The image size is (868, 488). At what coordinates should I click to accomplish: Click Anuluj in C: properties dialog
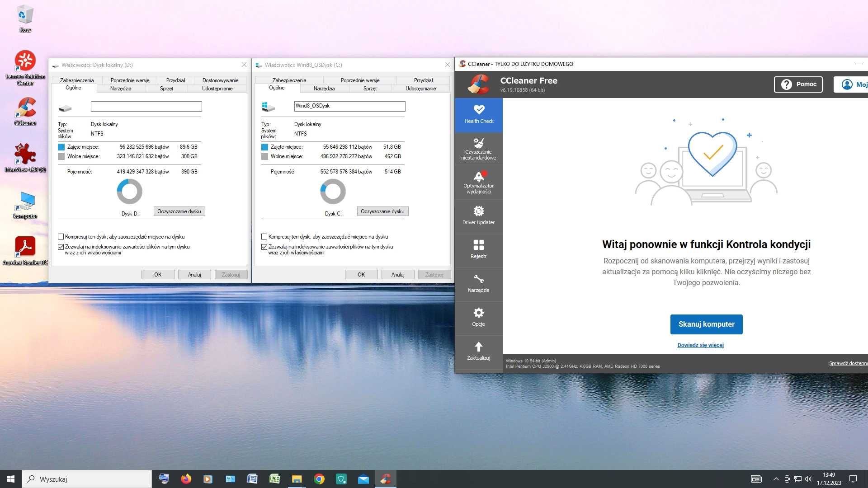[398, 275]
